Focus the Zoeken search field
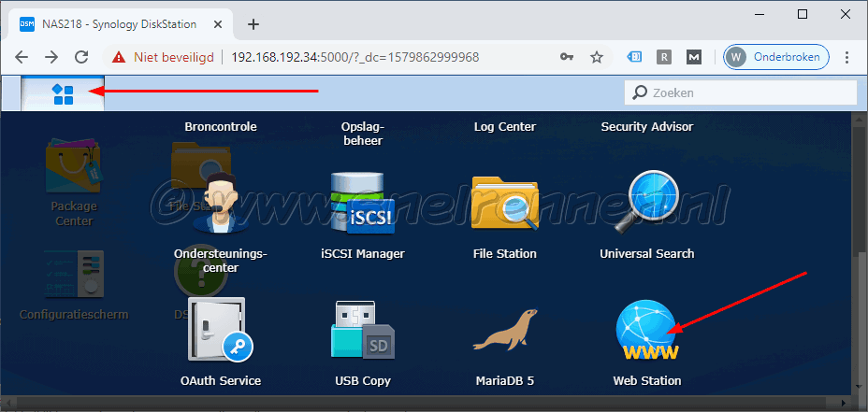This screenshot has height=412, width=868. click(741, 92)
